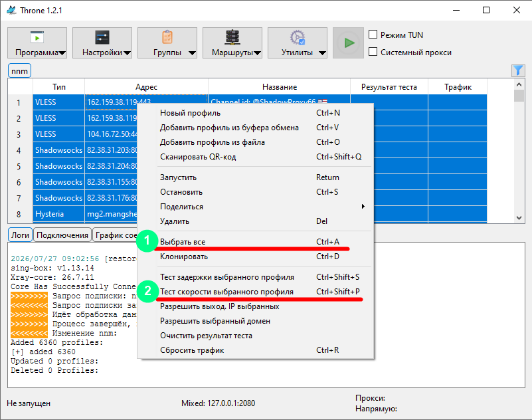Click the green play start button
532x420 pixels.
(348, 43)
